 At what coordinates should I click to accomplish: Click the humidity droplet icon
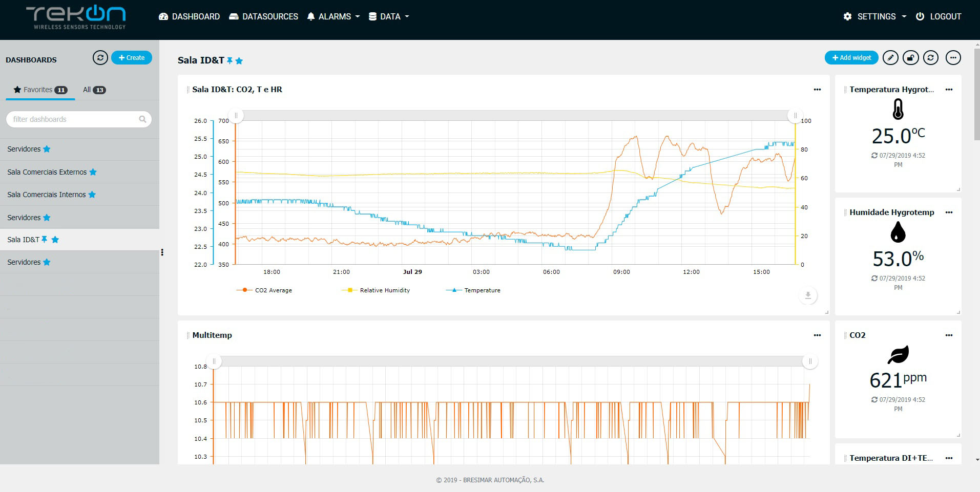(x=898, y=232)
